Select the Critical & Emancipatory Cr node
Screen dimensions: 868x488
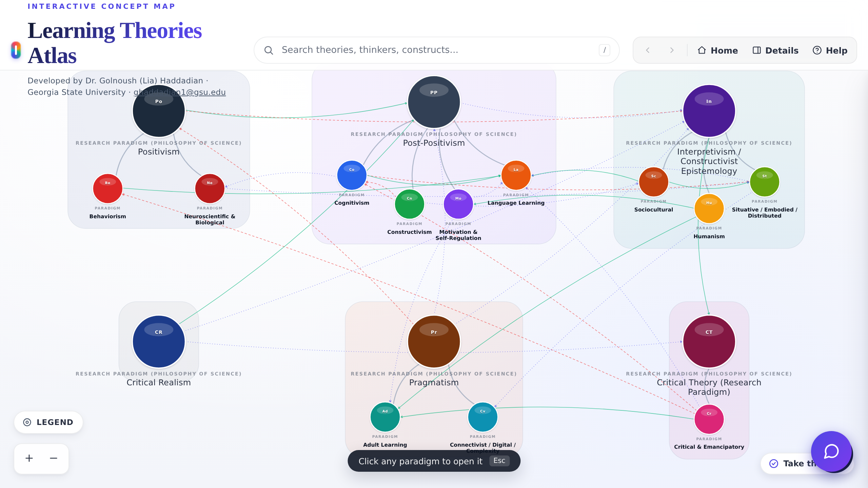(x=709, y=420)
